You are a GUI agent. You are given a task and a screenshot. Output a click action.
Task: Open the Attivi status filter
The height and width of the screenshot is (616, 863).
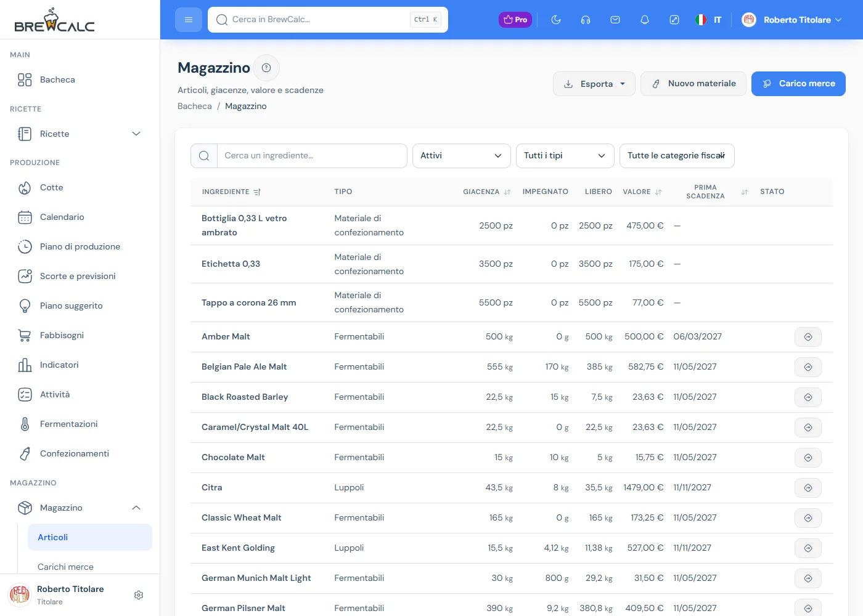click(x=462, y=156)
